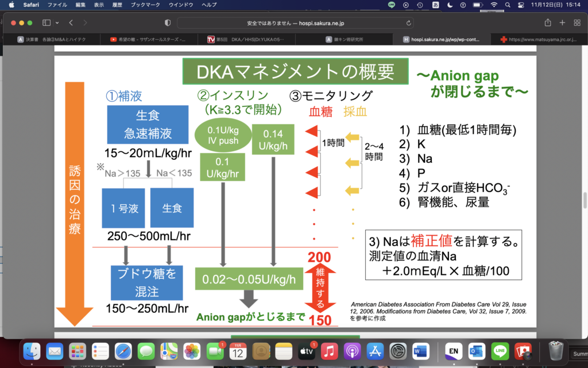
Task: Open Microsoft Word from the Dock
Action: 422,352
